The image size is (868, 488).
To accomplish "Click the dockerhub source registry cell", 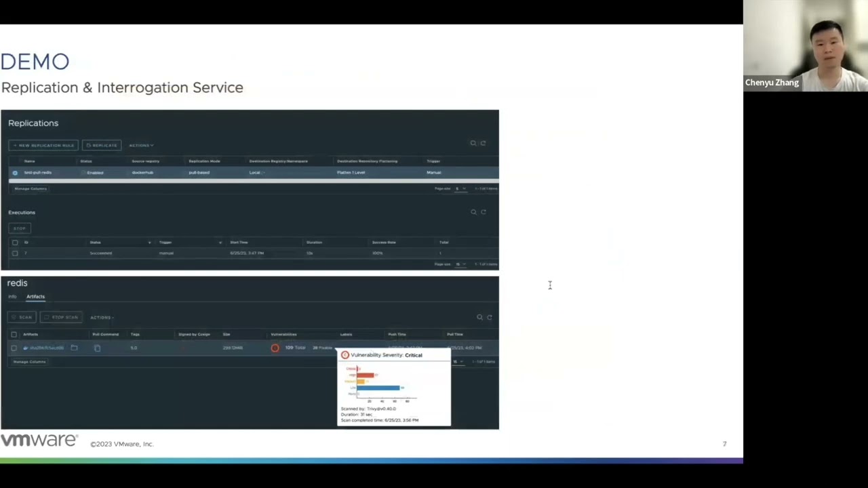I will point(142,173).
